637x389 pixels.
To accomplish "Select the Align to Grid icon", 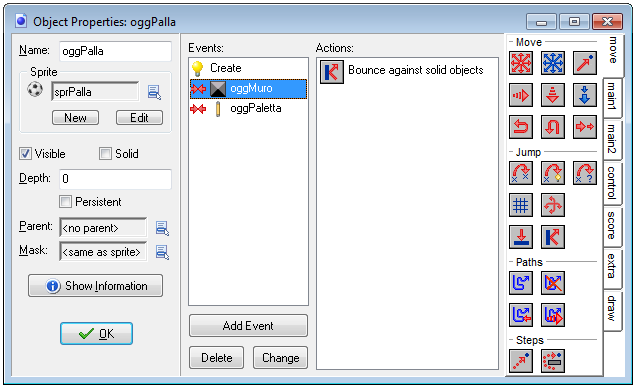I will click(x=521, y=205).
